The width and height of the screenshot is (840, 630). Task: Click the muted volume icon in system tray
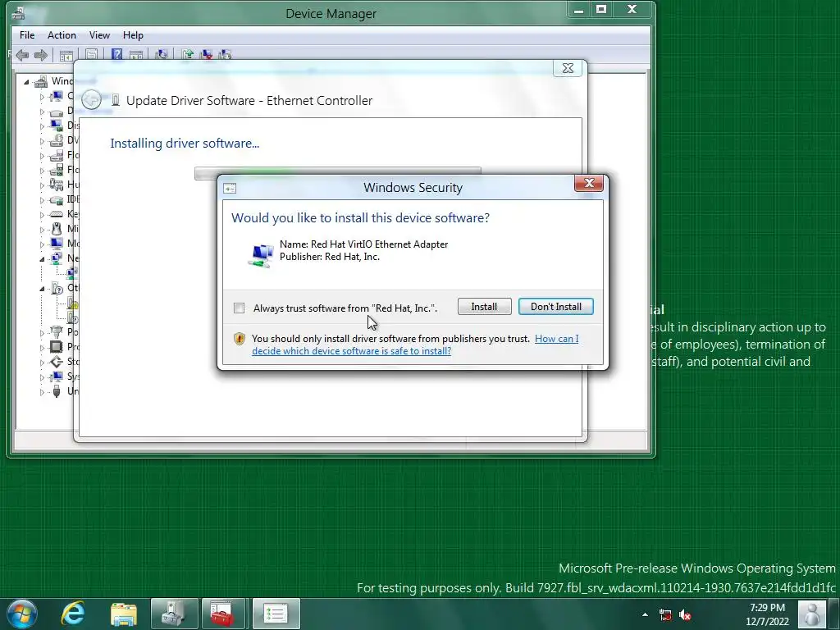tap(685, 615)
